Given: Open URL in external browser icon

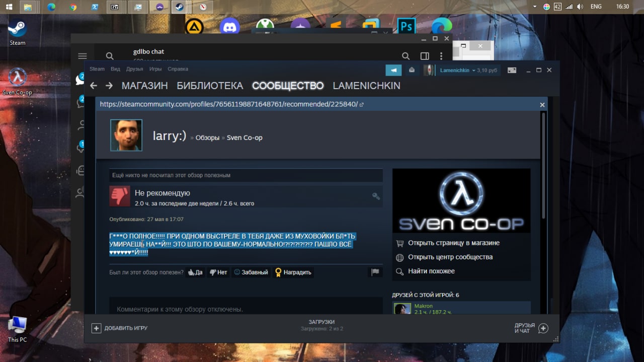Looking at the screenshot, I should point(361,105).
